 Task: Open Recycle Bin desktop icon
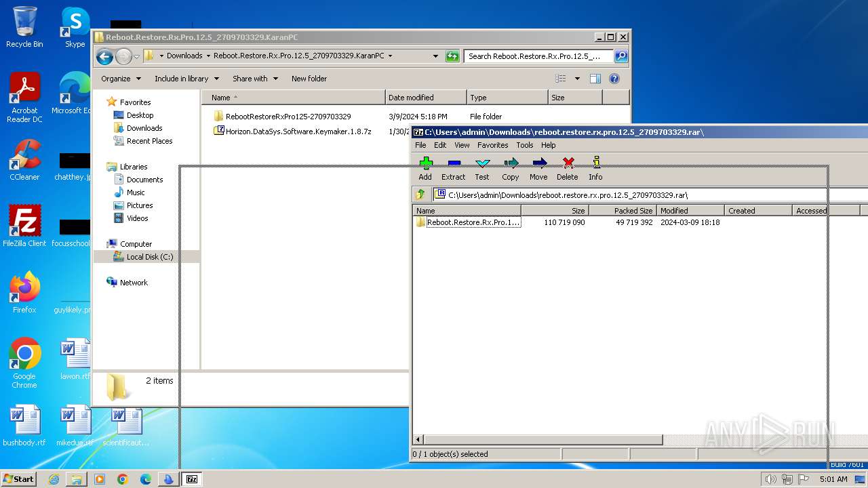pos(24,27)
